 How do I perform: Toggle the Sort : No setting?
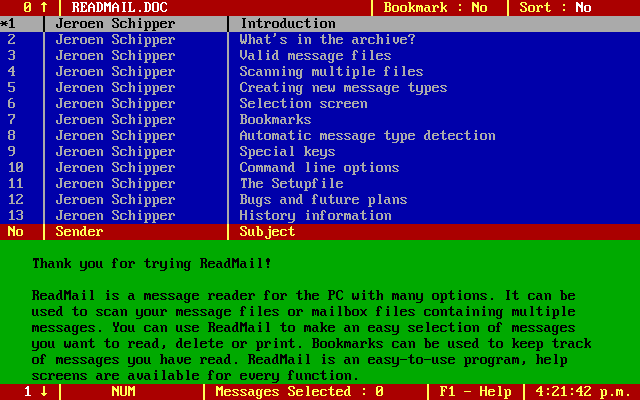pyautogui.click(x=555, y=8)
